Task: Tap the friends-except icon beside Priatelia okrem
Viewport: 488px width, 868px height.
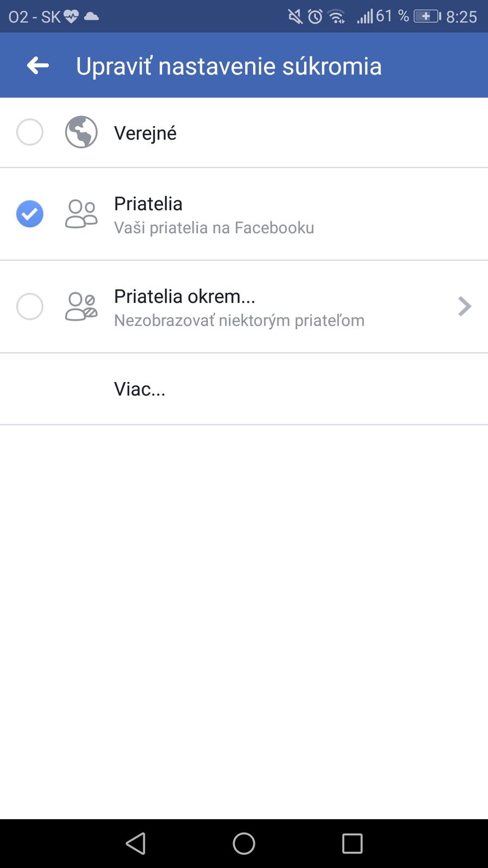Action: [x=81, y=307]
